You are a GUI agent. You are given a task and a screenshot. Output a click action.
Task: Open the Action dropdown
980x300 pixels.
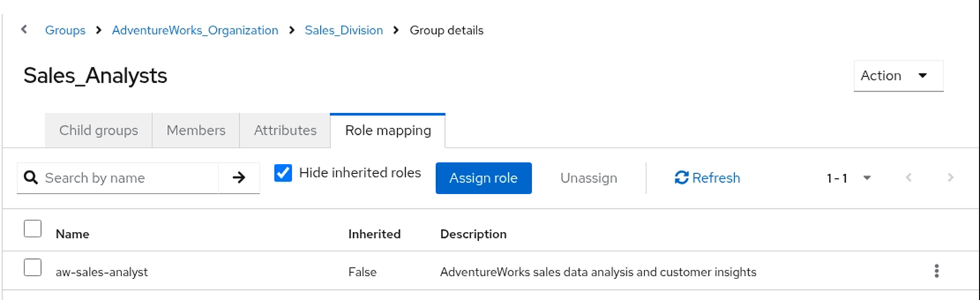click(898, 76)
